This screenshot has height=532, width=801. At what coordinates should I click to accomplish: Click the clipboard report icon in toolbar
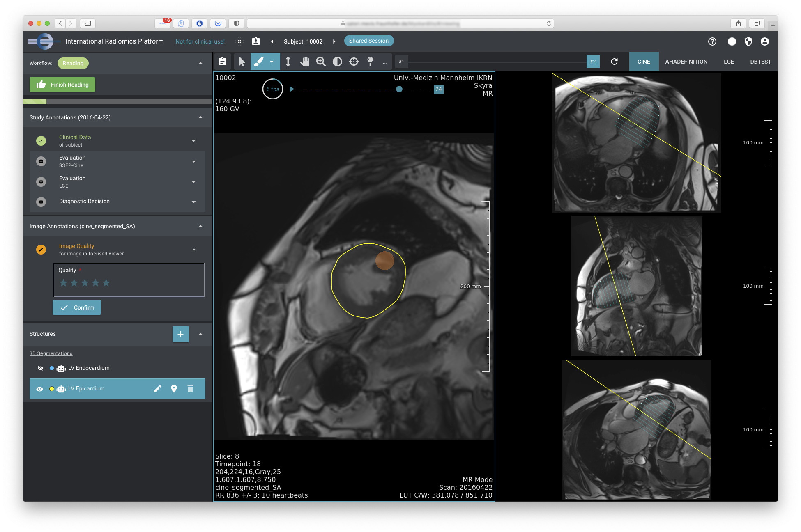(222, 62)
